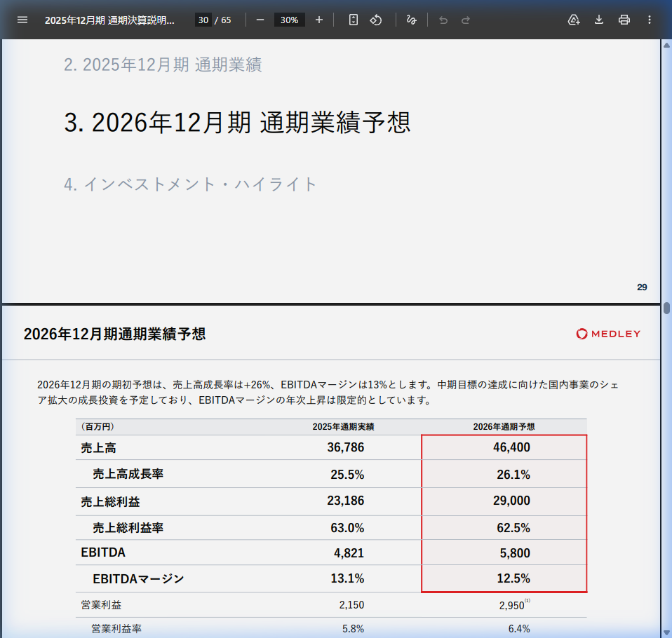Screen dimensions: 672x638
Task: Toggle fit-to-page view mode
Action: (352, 20)
